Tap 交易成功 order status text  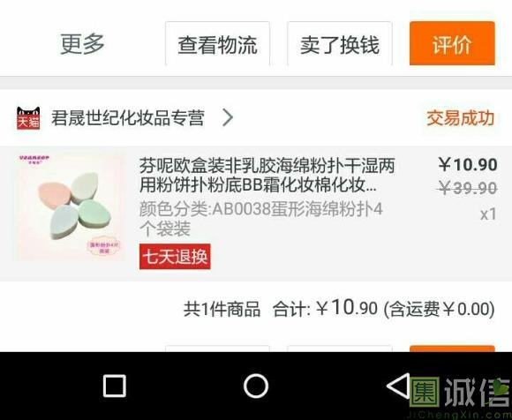coord(461,118)
